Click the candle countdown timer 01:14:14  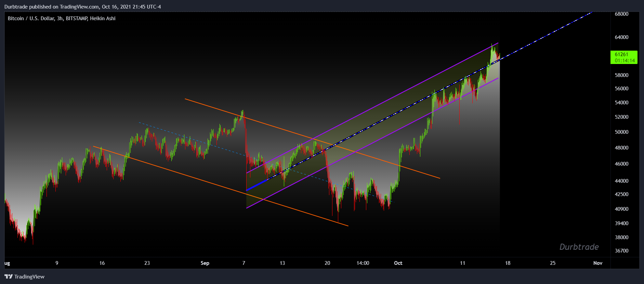[625, 61]
